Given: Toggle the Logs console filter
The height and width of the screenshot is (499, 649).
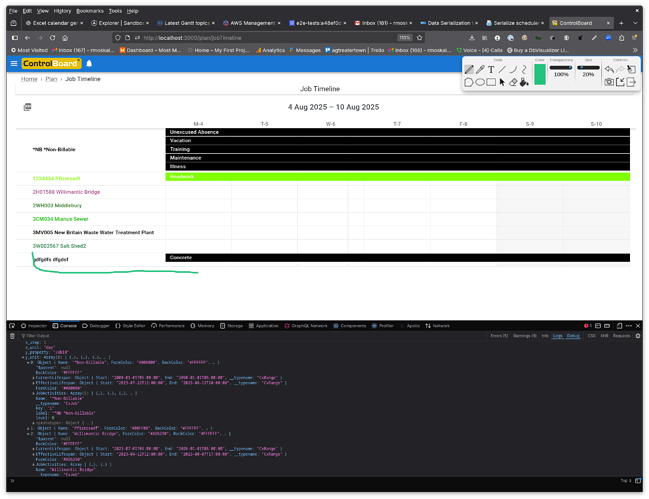Looking at the screenshot, I should [558, 336].
